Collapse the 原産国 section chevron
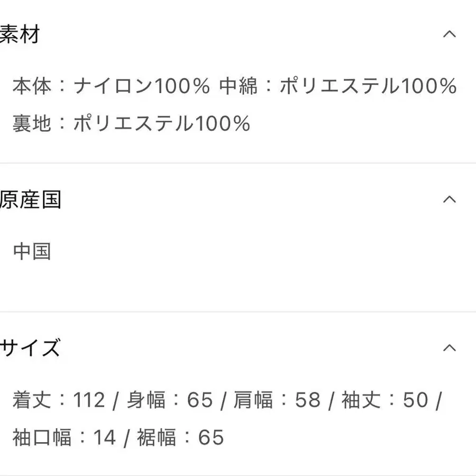 (x=449, y=199)
